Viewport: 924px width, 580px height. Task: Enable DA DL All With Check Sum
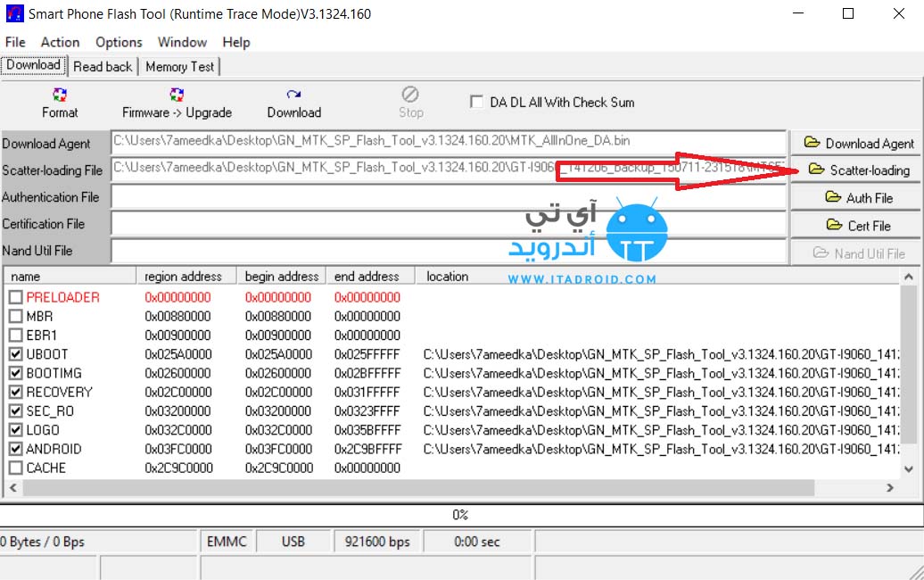coord(476,102)
